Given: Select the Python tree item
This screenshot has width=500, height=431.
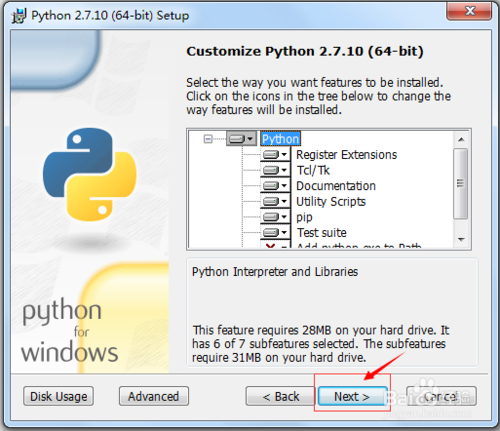Looking at the screenshot, I should (280, 139).
